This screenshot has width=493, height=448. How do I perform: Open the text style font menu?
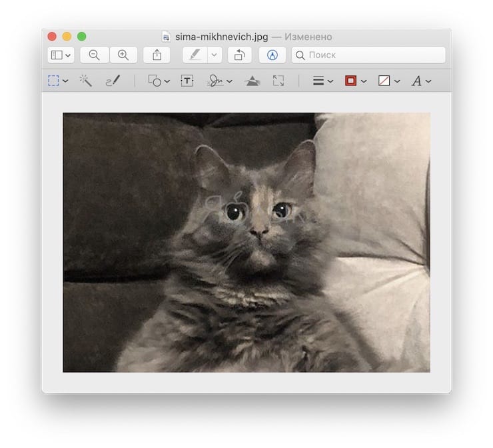[421, 81]
